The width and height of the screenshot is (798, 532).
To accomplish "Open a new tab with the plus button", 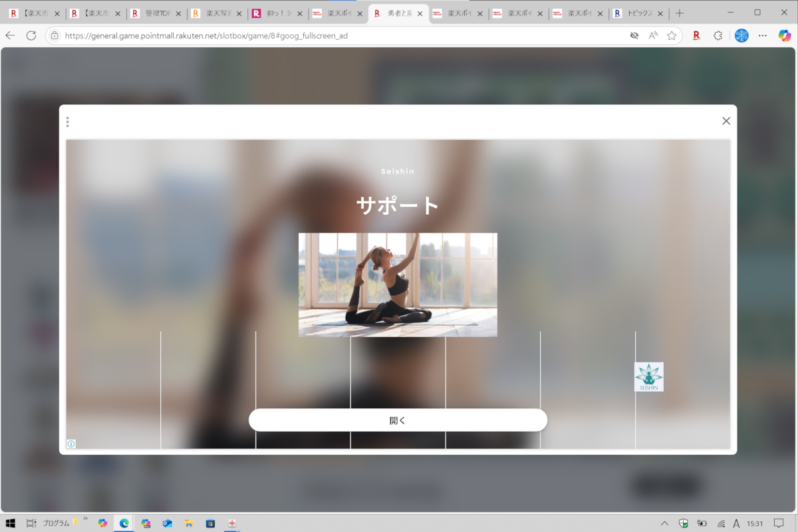I will [679, 13].
